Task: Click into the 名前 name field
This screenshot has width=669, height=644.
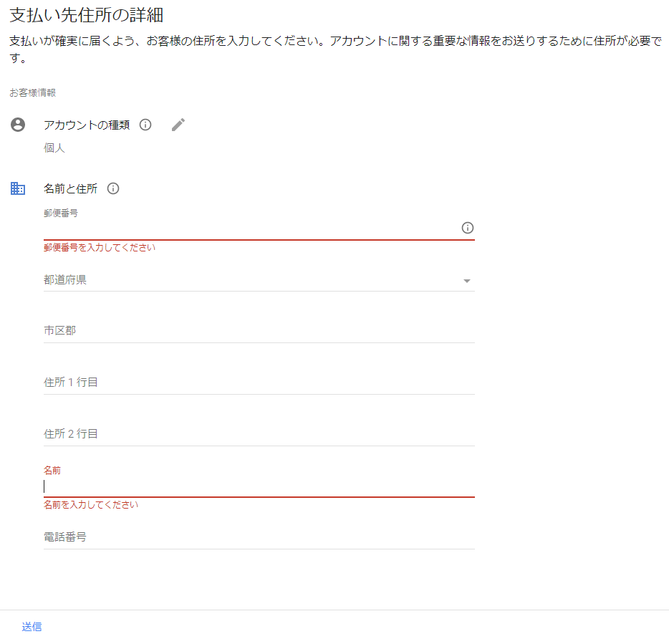Action: point(259,486)
